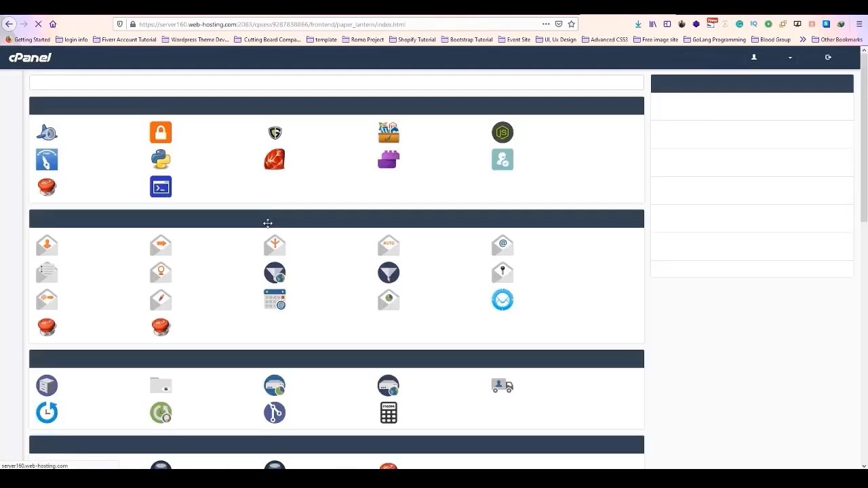Open the red Ruby gem icon
Viewport: 868px width, 488px height.
[275, 159]
